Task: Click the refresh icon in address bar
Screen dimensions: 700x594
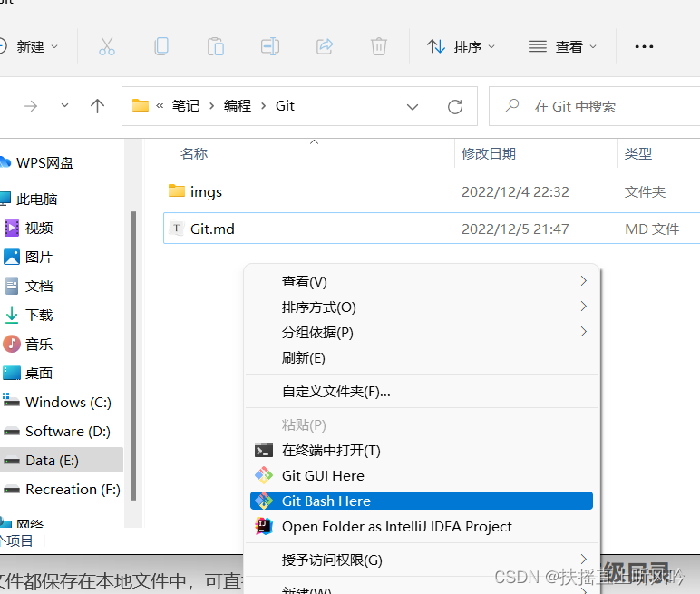Action: coord(455,107)
